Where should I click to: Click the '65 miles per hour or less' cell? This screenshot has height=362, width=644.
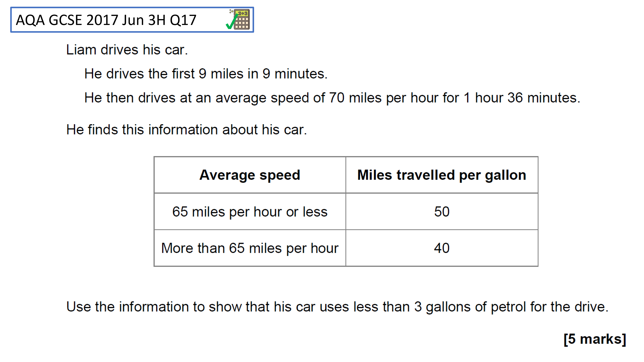click(250, 212)
